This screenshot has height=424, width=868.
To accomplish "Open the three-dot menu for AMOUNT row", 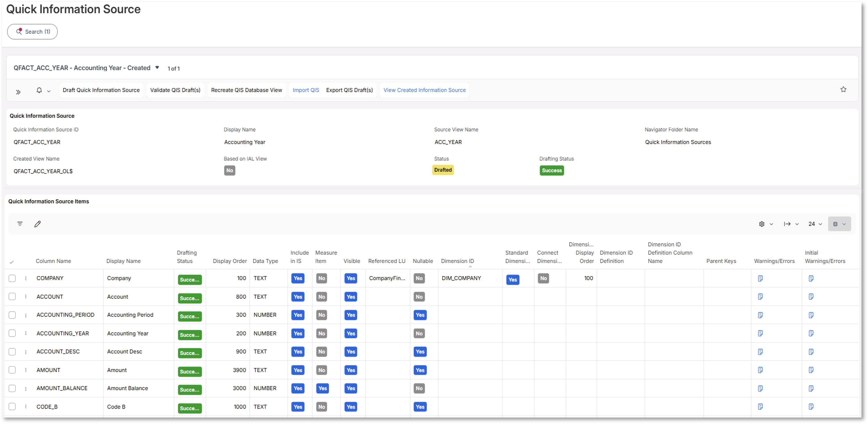I will tap(26, 370).
